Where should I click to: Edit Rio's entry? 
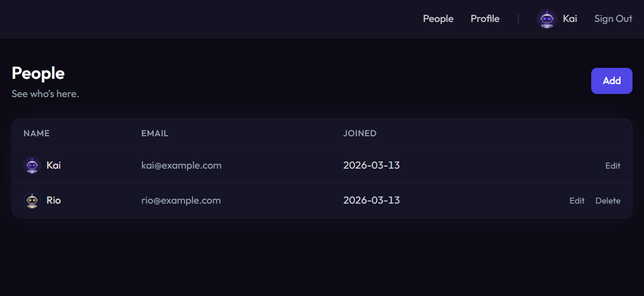pos(577,201)
